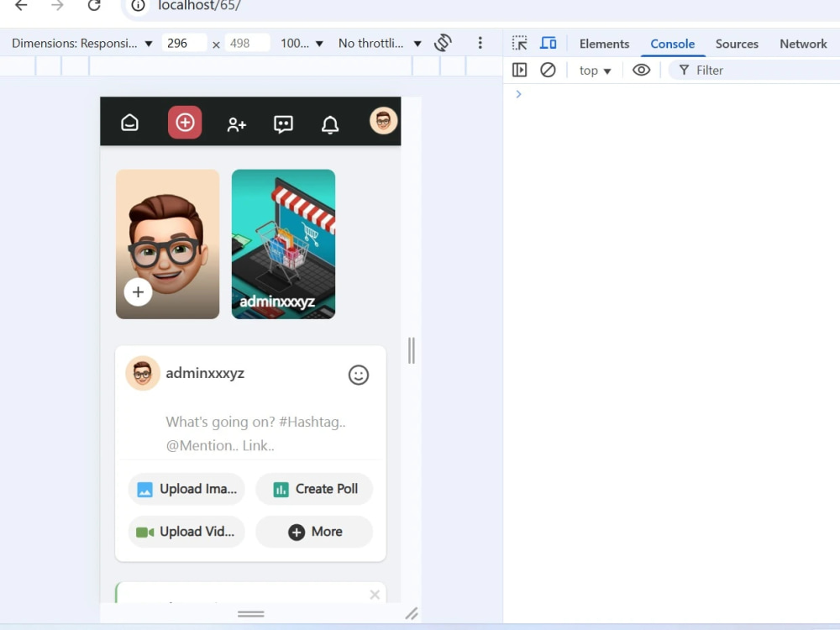The width and height of the screenshot is (840, 630).
Task: Clear the console output
Action: 548,71
